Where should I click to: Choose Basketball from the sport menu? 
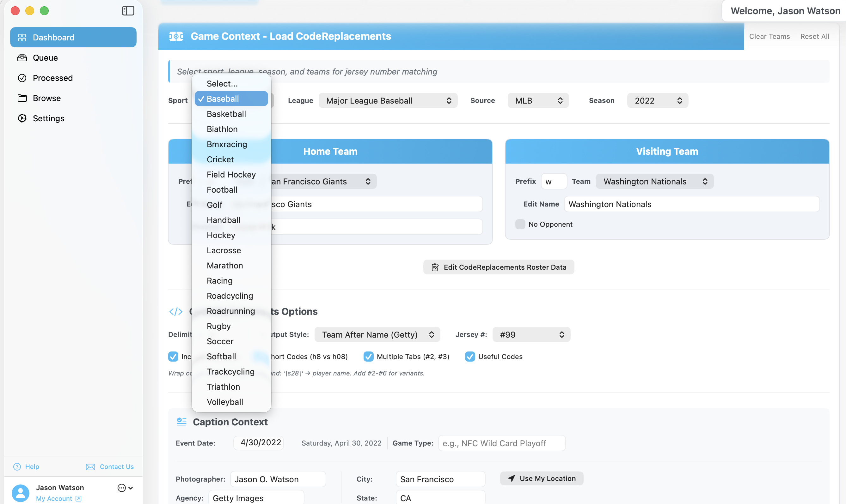pyautogui.click(x=226, y=114)
